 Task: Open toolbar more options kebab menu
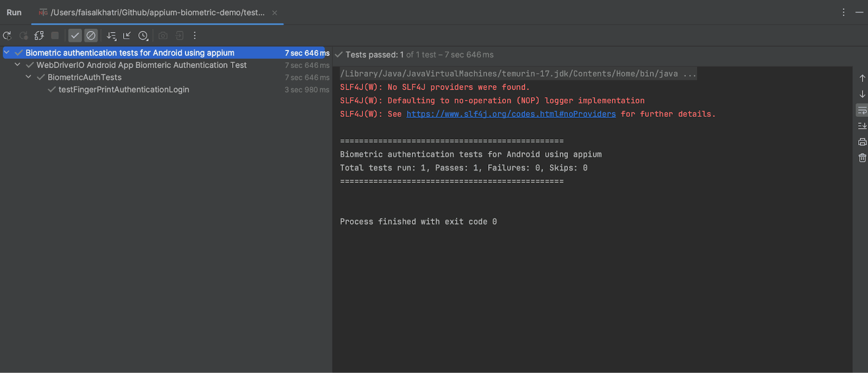[195, 35]
